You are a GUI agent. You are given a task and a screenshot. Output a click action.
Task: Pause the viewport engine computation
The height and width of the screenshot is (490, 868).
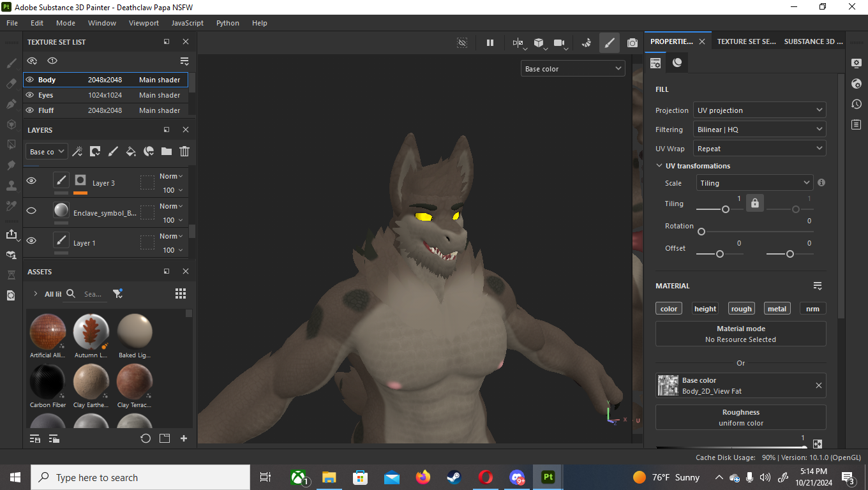pos(490,43)
